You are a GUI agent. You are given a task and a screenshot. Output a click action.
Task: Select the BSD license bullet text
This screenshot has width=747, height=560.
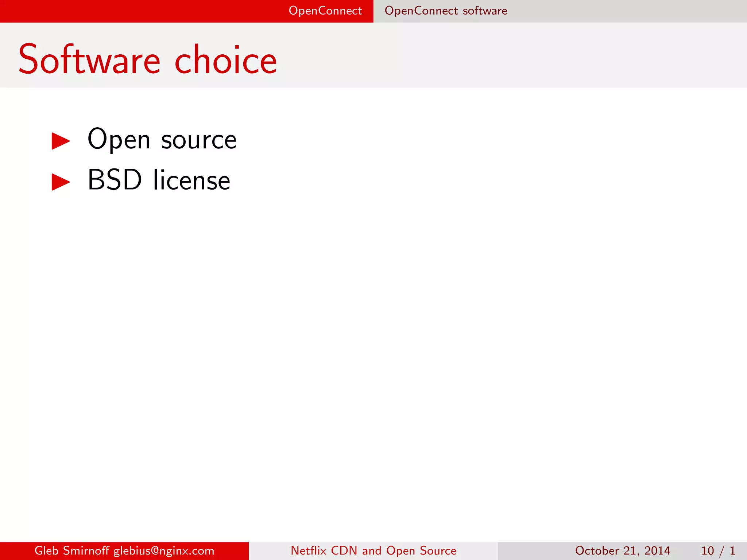click(159, 180)
